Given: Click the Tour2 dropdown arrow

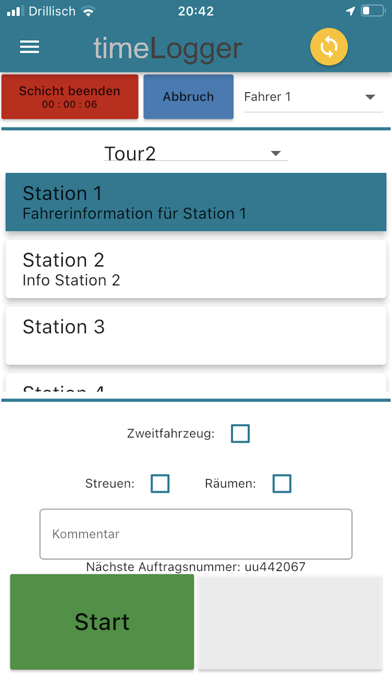Looking at the screenshot, I should coord(276,154).
